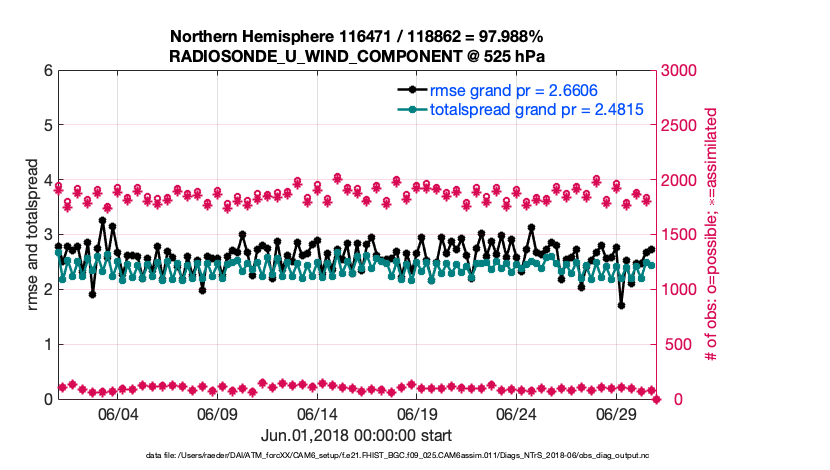Click the highest black rmse peak near 06/03

pyautogui.click(x=102, y=220)
